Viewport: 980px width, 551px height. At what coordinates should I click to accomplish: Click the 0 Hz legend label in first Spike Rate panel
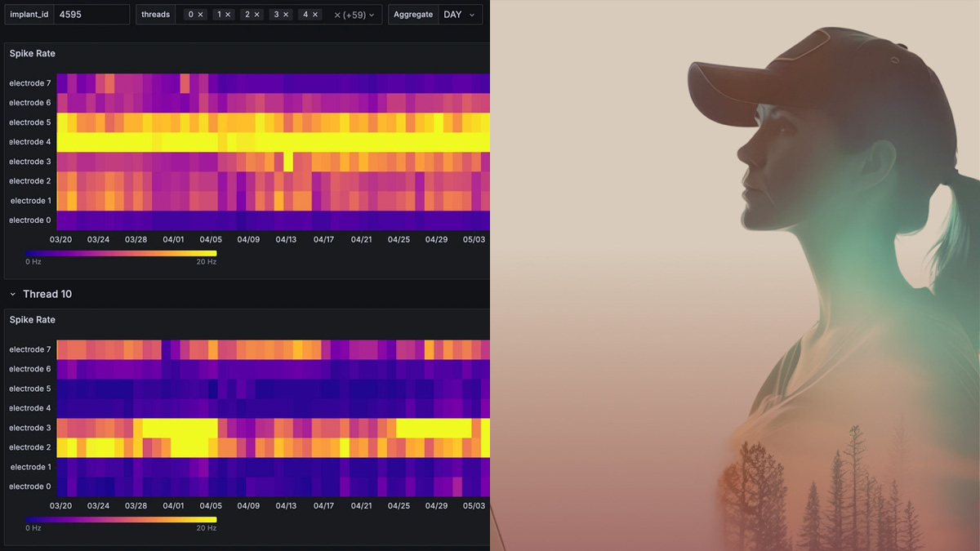(33, 262)
